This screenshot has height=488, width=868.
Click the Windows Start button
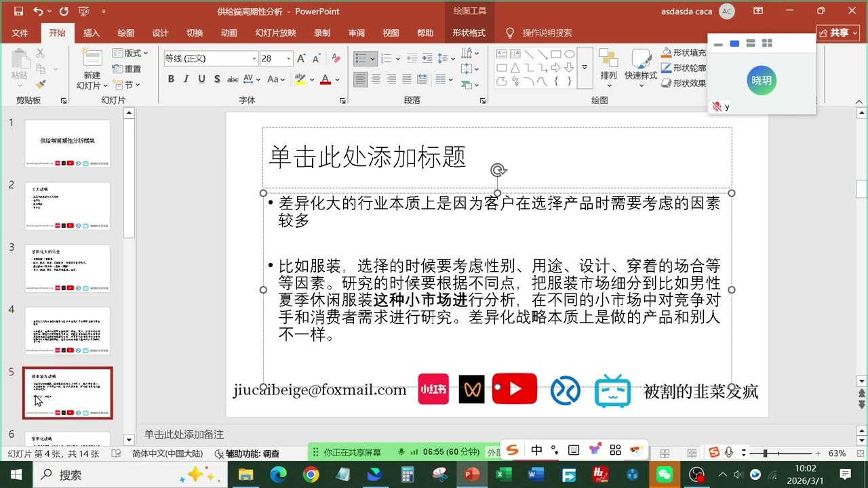(16, 474)
